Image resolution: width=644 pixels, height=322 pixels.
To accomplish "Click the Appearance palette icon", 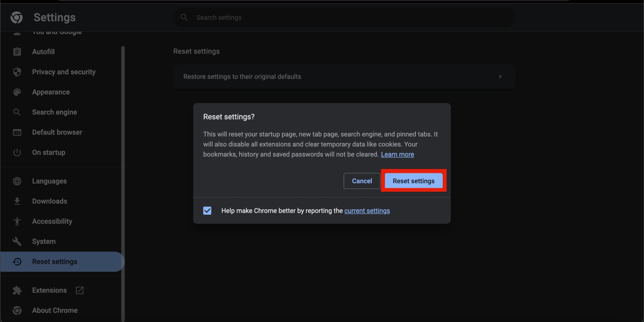I will 17,92.
